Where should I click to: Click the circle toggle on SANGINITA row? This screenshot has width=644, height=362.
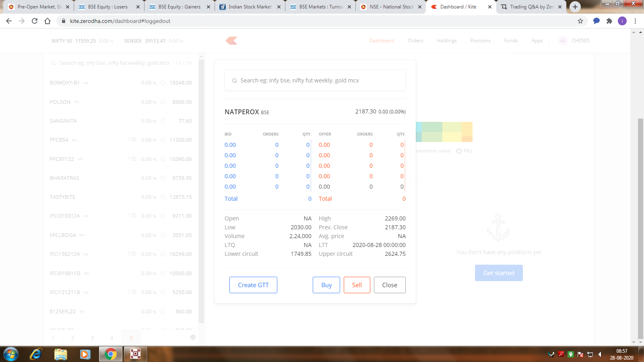point(163,121)
